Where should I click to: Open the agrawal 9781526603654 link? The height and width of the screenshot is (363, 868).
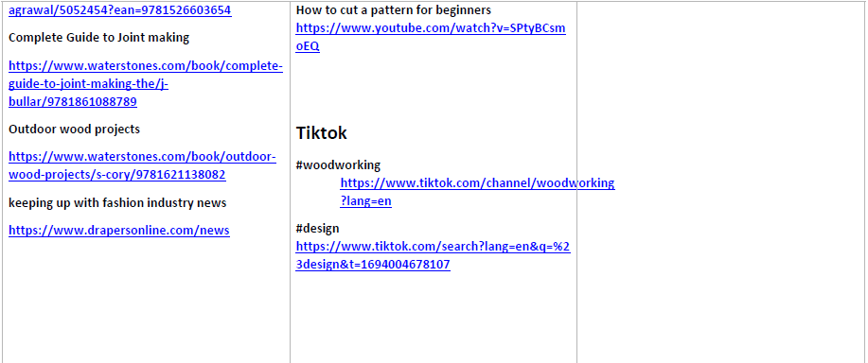119,10
